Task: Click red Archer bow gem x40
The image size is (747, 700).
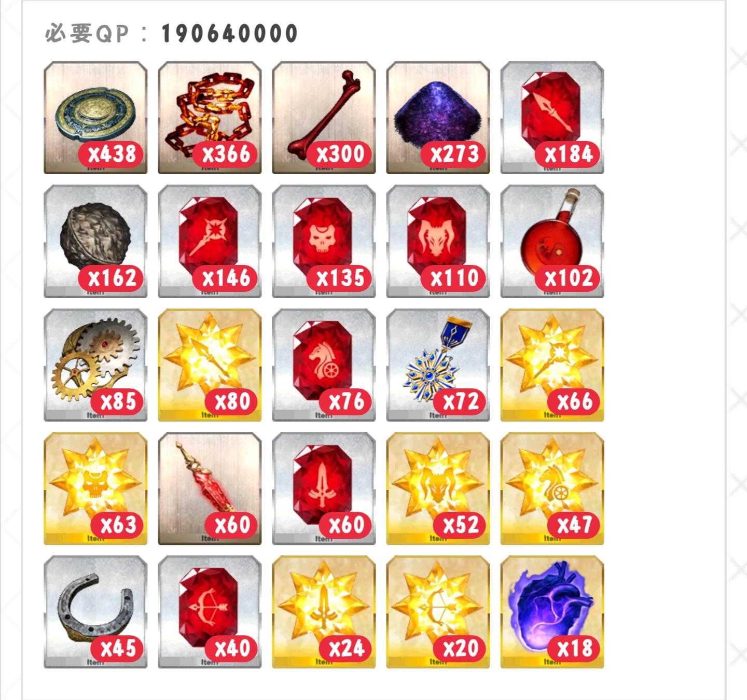Action: tap(210, 612)
